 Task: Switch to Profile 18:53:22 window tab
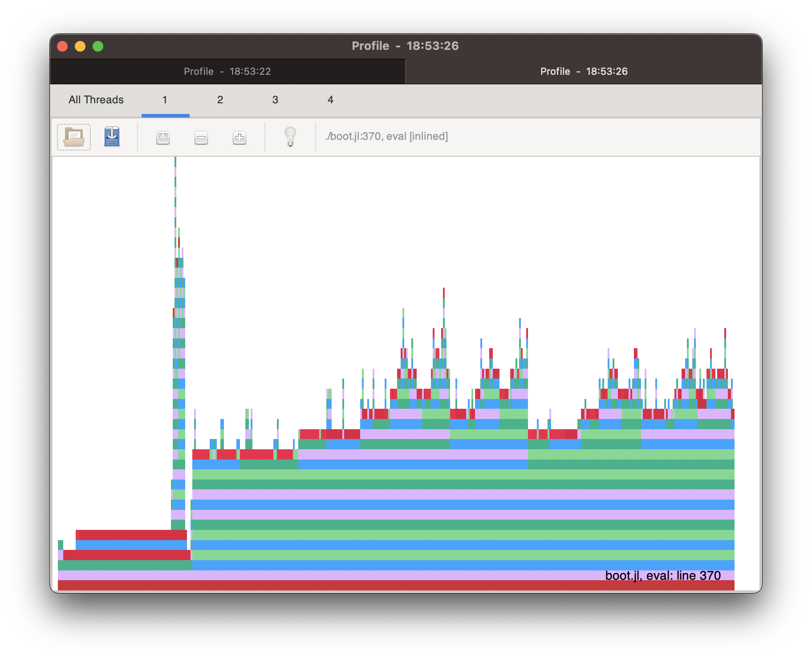(x=227, y=71)
